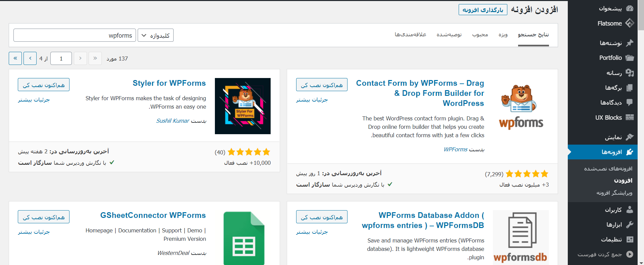Screen dimensions: 644x265
Task: Install GSheetConnector WPForms now
Action: pyautogui.click(x=44, y=217)
